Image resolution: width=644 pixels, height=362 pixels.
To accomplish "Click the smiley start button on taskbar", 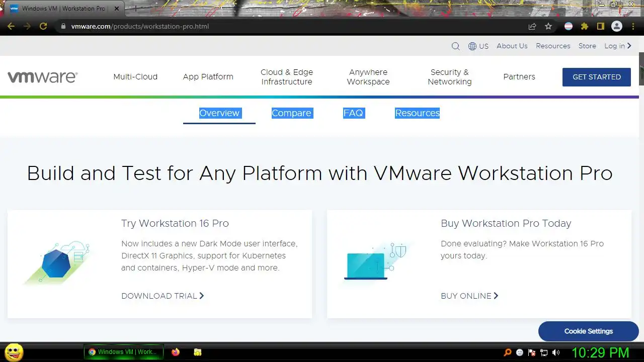I will pyautogui.click(x=14, y=352).
